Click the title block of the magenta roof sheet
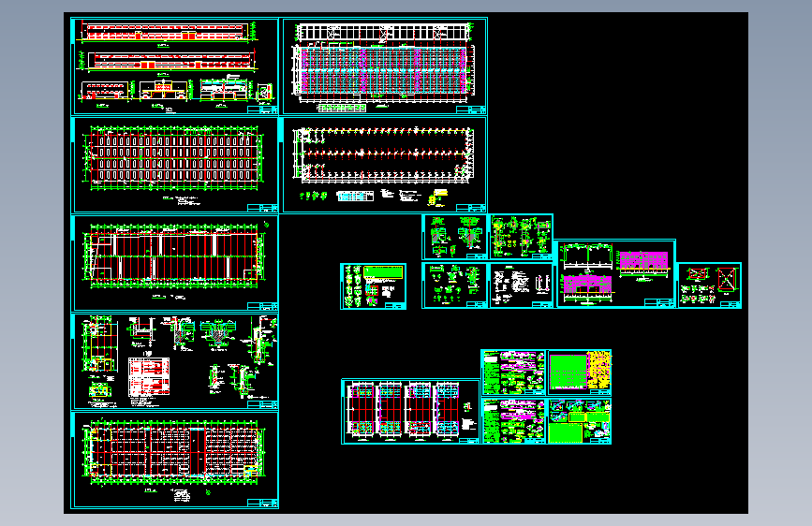The height and width of the screenshot is (526, 812). (471, 110)
